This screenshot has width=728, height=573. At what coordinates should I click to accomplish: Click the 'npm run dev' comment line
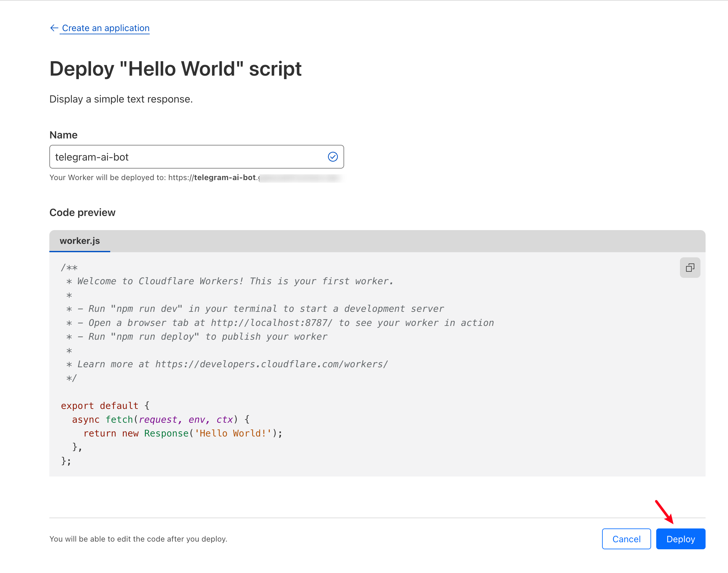tap(255, 309)
